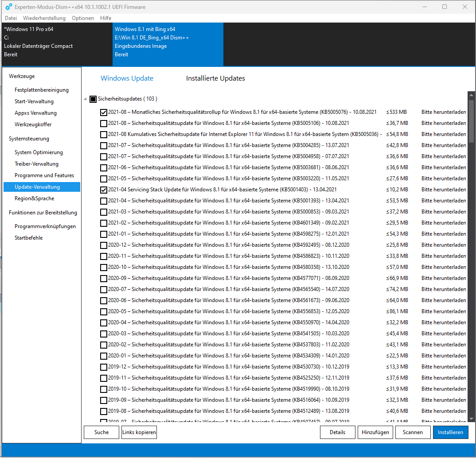Image resolution: width=476 pixels, height=458 pixels.
Task: Collapse the Sicherheitsupdates group arrow
Action: point(85,99)
